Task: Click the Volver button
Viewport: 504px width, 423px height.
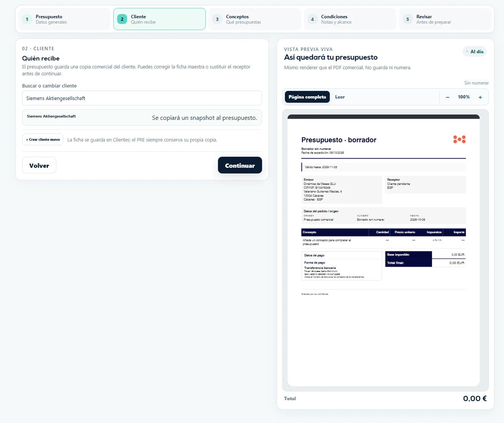Action: pyautogui.click(x=39, y=165)
